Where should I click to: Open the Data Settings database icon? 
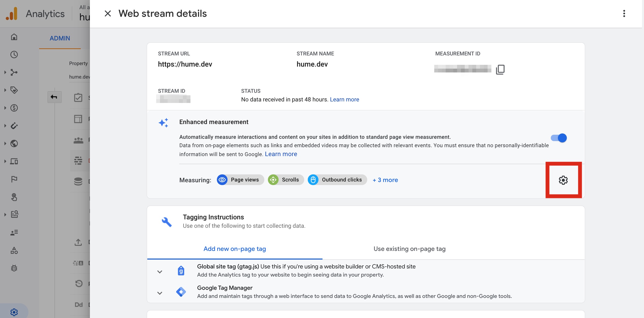tap(78, 181)
